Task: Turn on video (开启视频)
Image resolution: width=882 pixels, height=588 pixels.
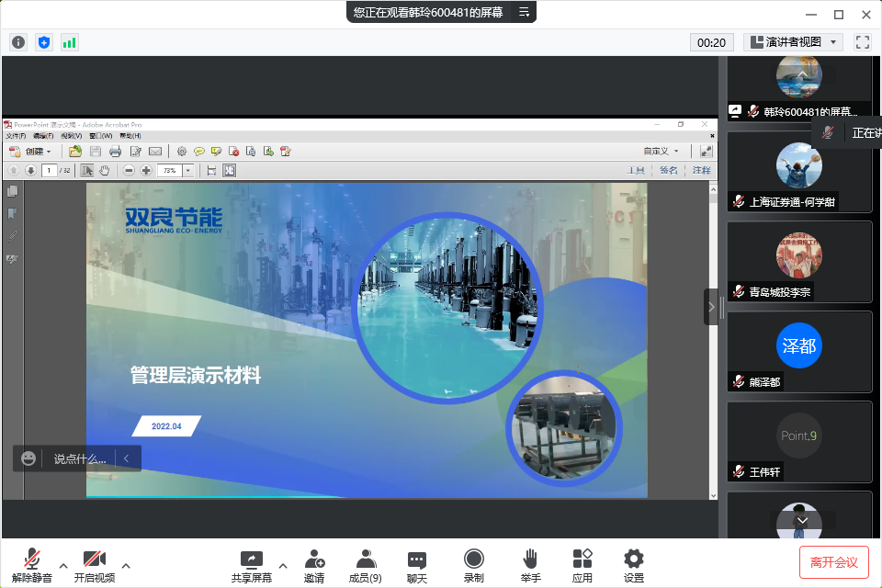Action: coord(95,565)
